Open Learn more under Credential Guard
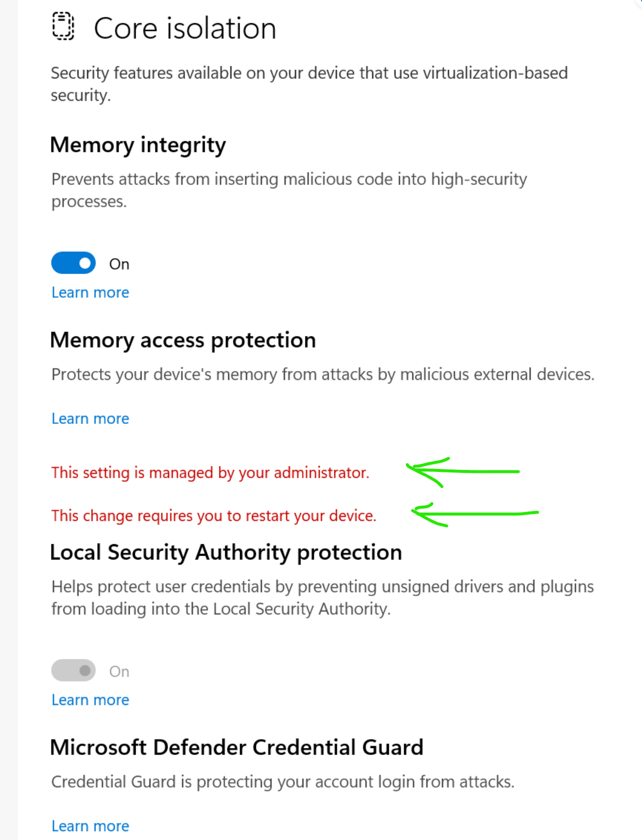642x840 pixels. [90, 826]
